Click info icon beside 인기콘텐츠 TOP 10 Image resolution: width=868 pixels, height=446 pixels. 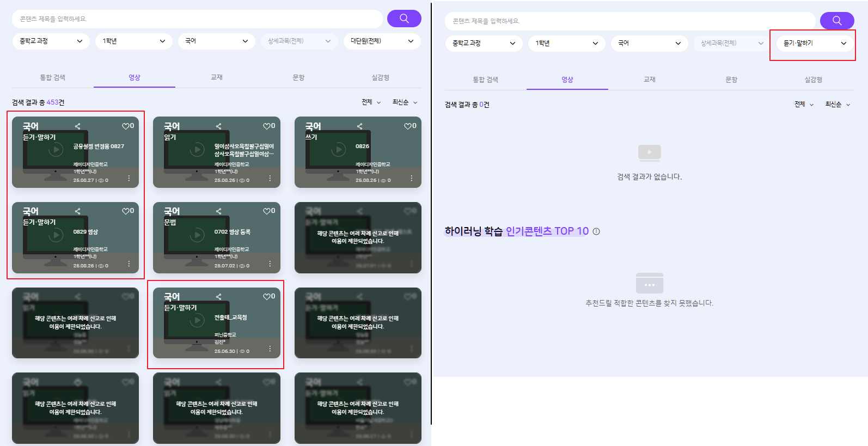[x=596, y=231]
